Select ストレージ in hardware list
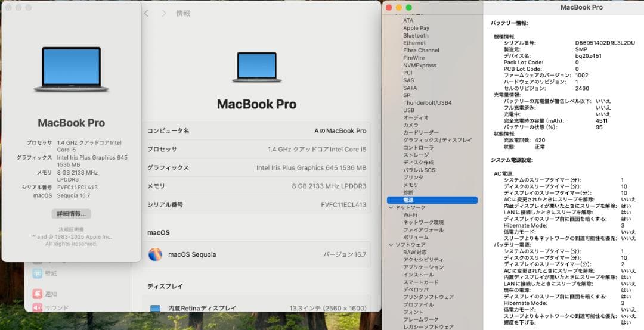The image size is (644, 330). 416,155
